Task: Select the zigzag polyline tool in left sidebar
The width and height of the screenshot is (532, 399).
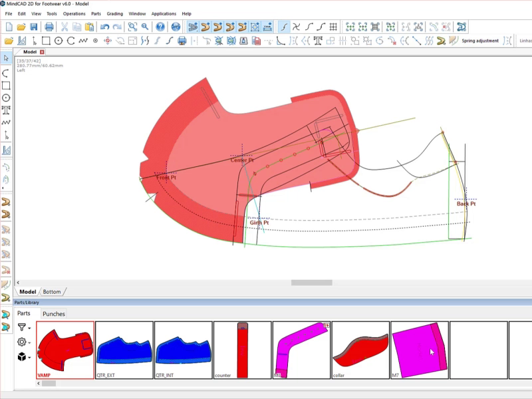Action: [x=6, y=122]
